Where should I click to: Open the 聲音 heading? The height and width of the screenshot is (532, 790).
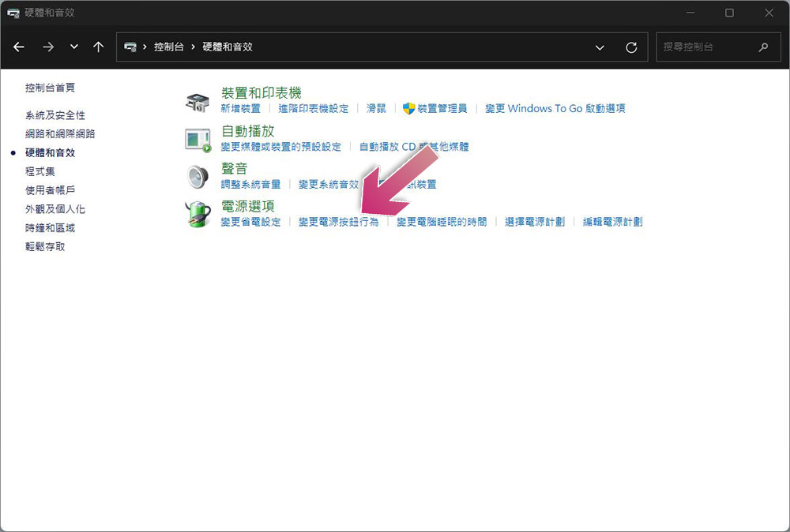(235, 168)
